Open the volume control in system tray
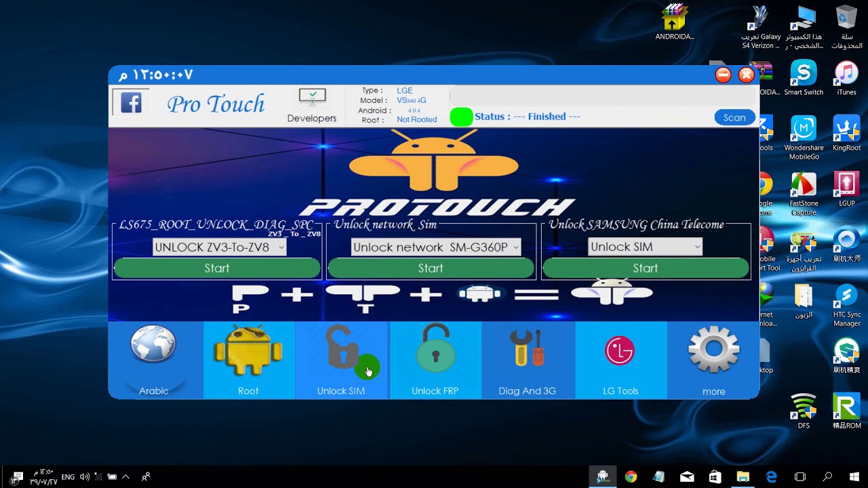This screenshot has height=488, width=868. (x=84, y=476)
